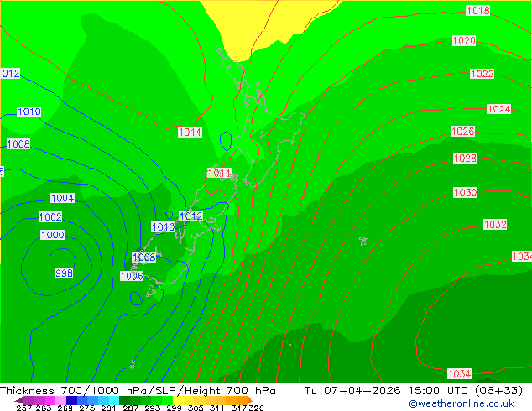
Task: Click the 1018 isobar label
Action: click(x=477, y=11)
